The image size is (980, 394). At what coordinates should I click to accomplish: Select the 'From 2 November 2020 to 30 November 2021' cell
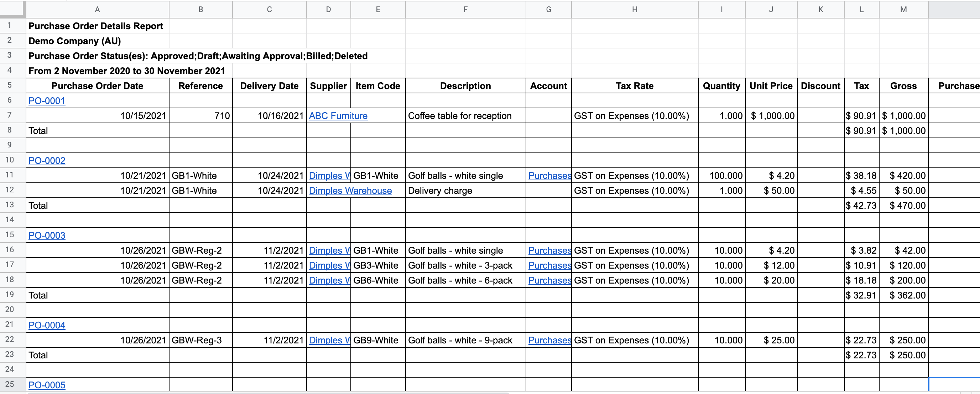pos(97,71)
